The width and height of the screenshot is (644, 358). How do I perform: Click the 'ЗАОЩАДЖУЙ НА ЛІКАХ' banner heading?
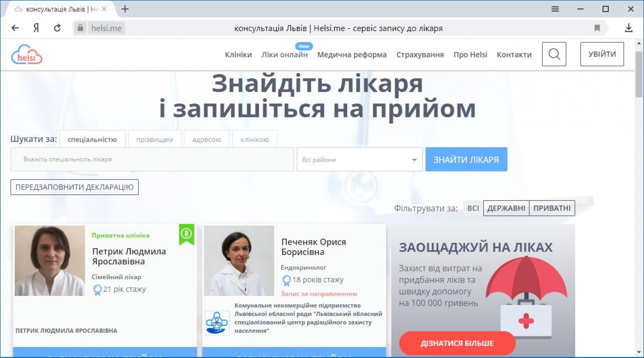[x=476, y=248]
